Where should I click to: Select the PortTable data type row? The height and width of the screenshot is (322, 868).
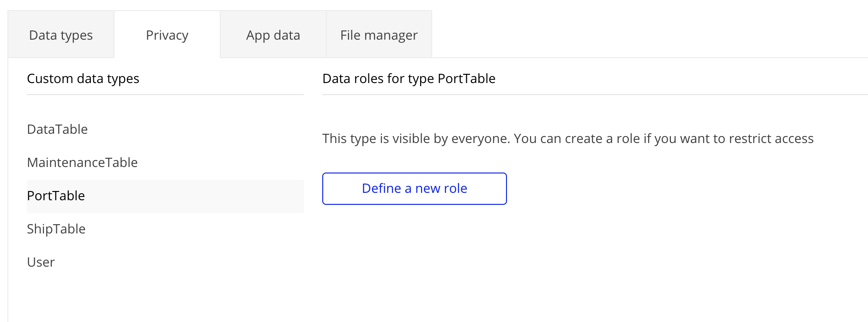point(165,196)
